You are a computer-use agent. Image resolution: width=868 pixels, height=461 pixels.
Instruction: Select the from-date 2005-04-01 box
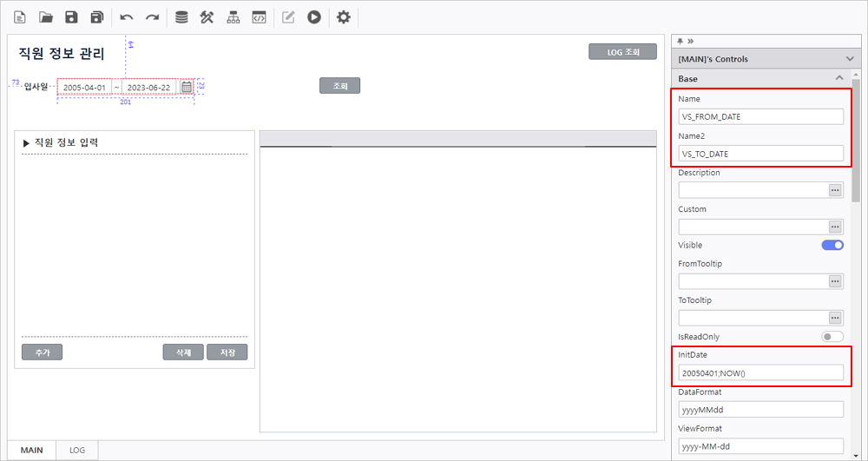84,88
